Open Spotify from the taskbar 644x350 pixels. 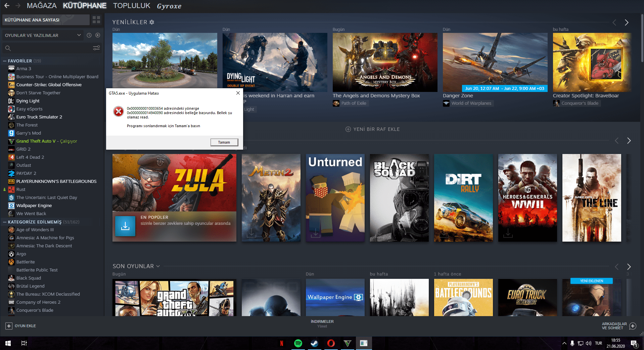(298, 343)
